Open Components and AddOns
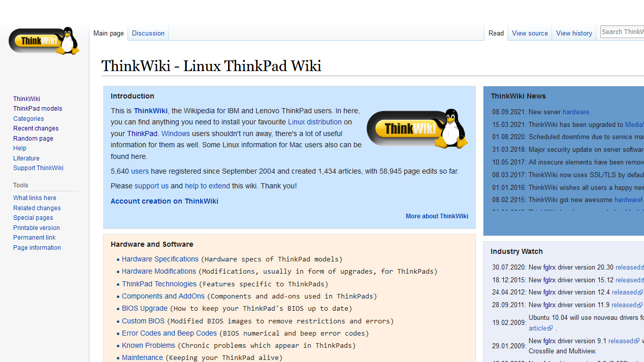Screen dimensions: 644x362 tap(163, 296)
